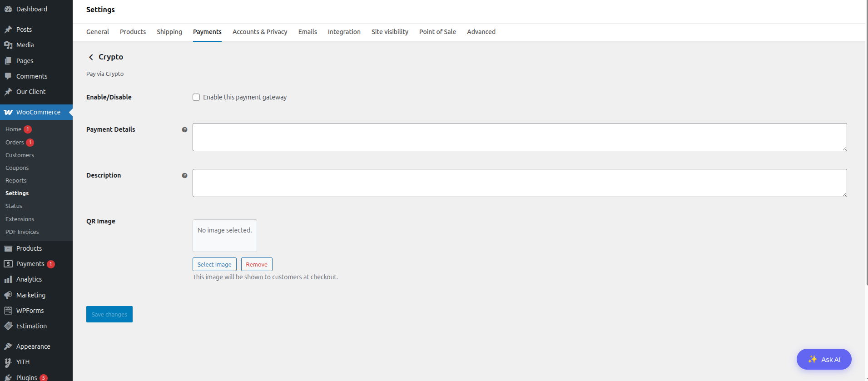Open WooCommerce Home submenu link
The image size is (868, 381).
[13, 129]
